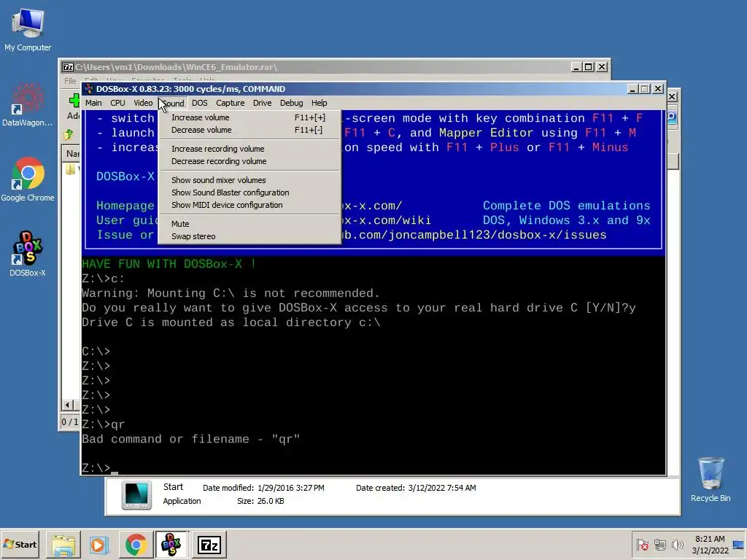Open the File menu in 7-Zip window
Screen dimensions: 747x560
point(70,81)
